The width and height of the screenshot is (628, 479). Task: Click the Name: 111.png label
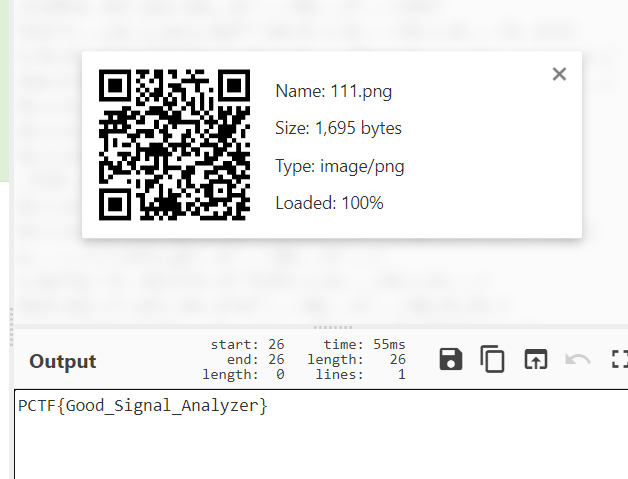pos(334,91)
